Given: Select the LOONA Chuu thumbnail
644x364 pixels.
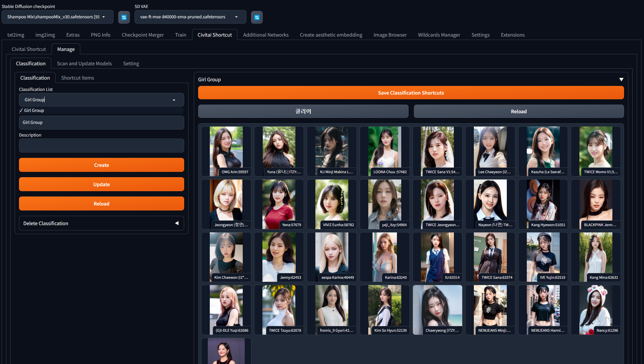Looking at the screenshot, I should [x=385, y=151].
